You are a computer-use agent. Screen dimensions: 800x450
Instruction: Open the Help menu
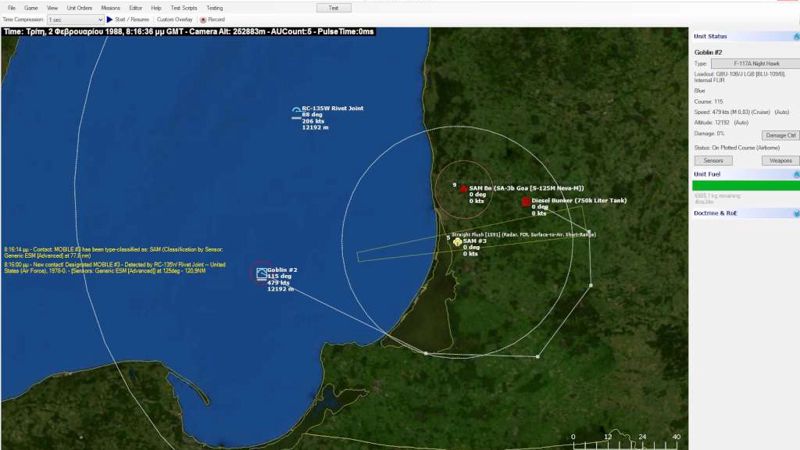tap(156, 8)
